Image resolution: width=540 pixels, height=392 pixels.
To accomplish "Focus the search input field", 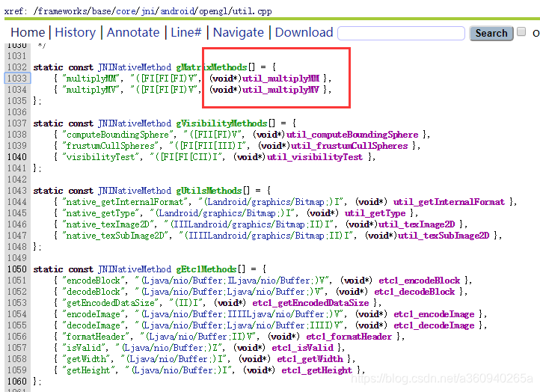I will click(x=401, y=33).
